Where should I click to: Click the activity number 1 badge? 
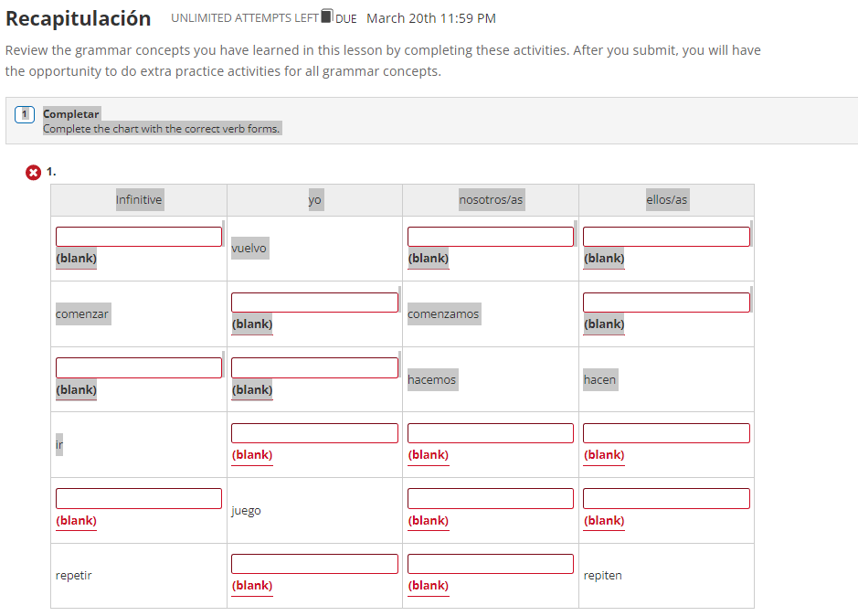[25, 114]
